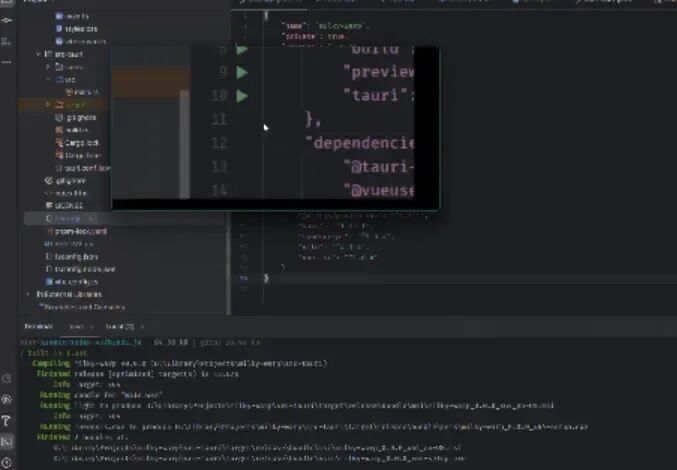Run the "tauri" script from the gutter
The height and width of the screenshot is (470, 677).
click(242, 96)
